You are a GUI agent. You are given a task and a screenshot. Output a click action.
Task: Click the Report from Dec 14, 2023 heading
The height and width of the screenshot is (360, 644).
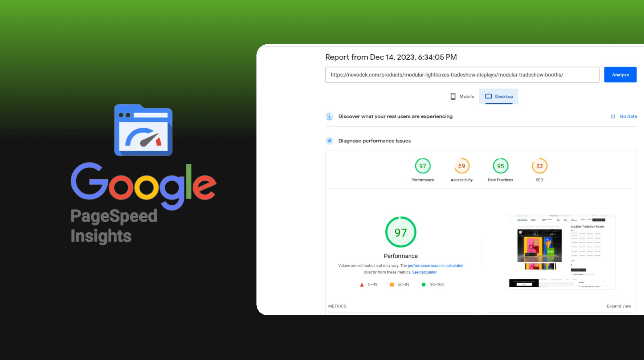(391, 57)
